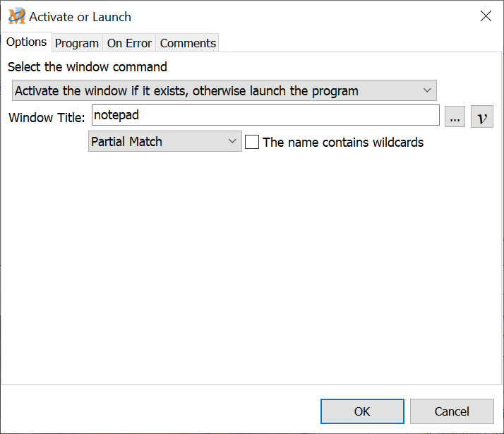Click the variable "v" button
The image size is (504, 434).
click(x=482, y=117)
